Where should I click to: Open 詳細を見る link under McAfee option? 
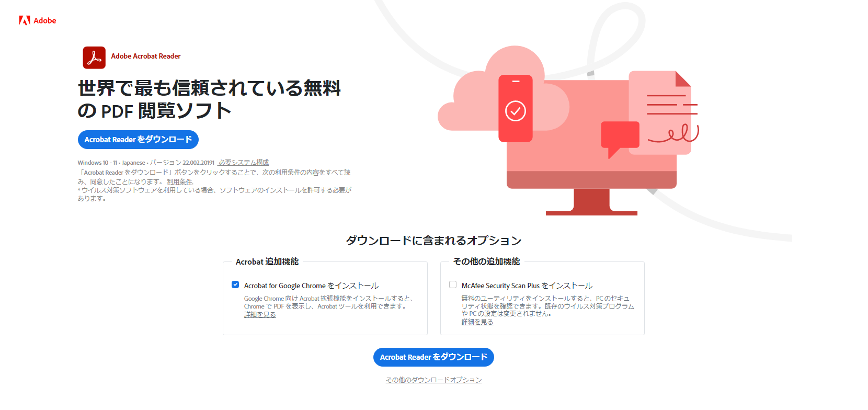[477, 322]
